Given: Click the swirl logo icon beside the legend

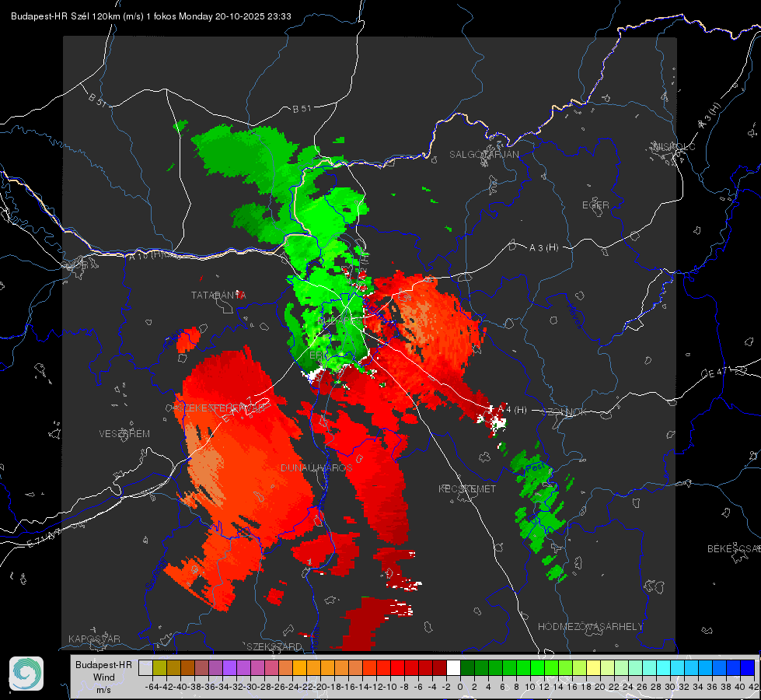Looking at the screenshot, I should 26,674.
